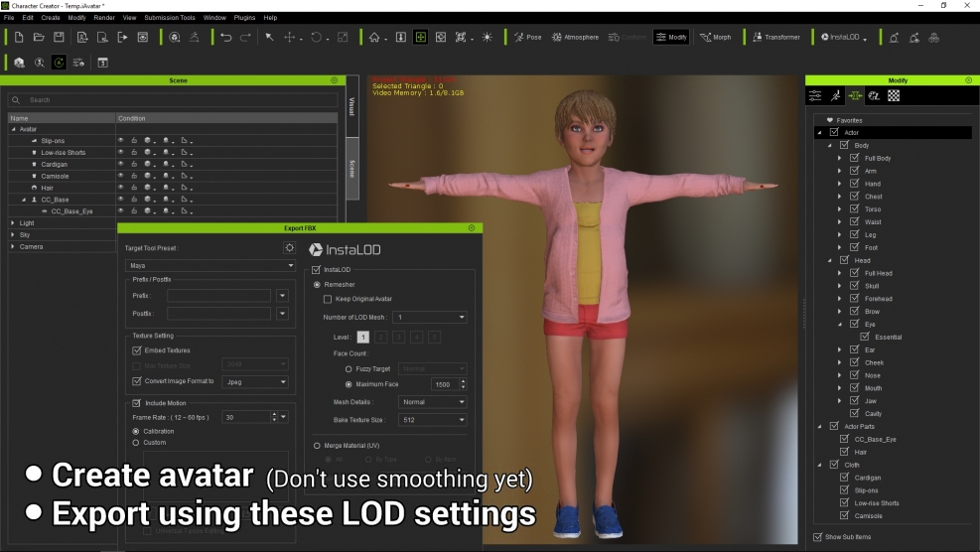980x552 pixels.
Task: Click the Home camera view icon
Action: point(374,37)
